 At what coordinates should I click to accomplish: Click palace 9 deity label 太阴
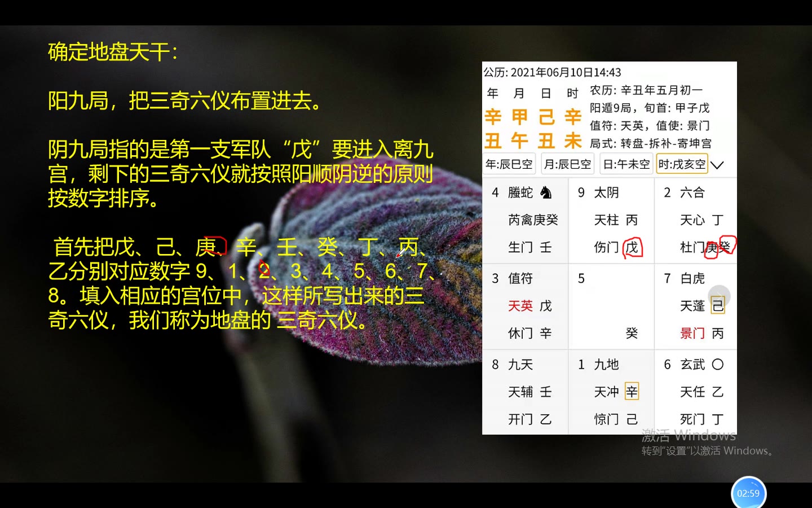(x=606, y=192)
